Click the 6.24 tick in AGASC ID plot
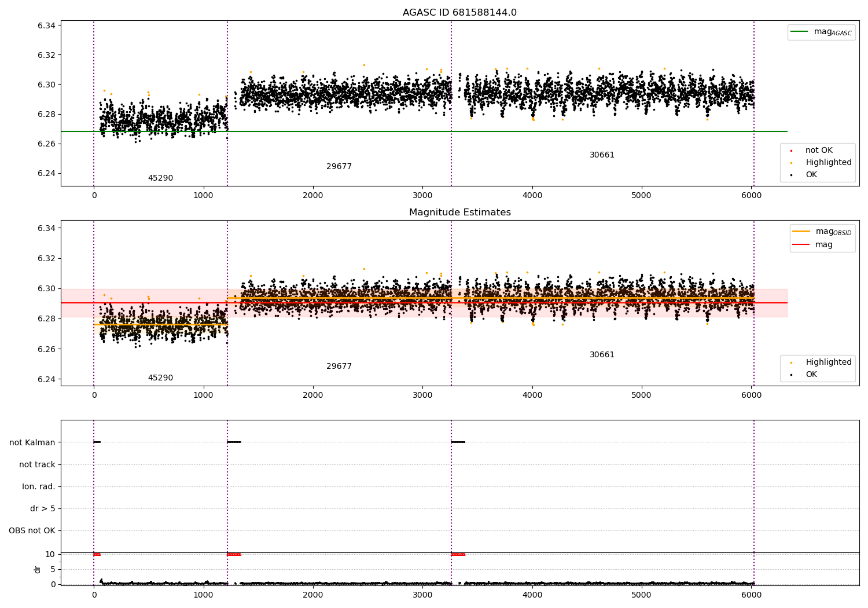The width and height of the screenshot is (868, 608). click(x=47, y=173)
